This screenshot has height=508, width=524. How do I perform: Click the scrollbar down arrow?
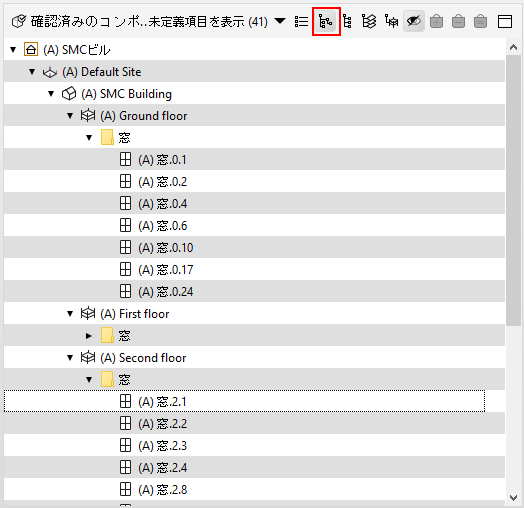coord(514,498)
